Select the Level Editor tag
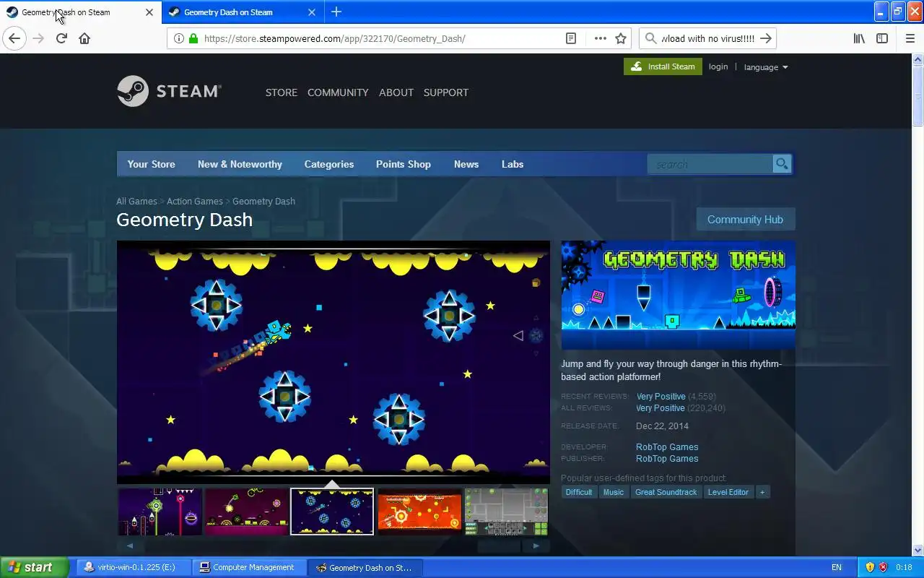The image size is (924, 578). click(728, 492)
